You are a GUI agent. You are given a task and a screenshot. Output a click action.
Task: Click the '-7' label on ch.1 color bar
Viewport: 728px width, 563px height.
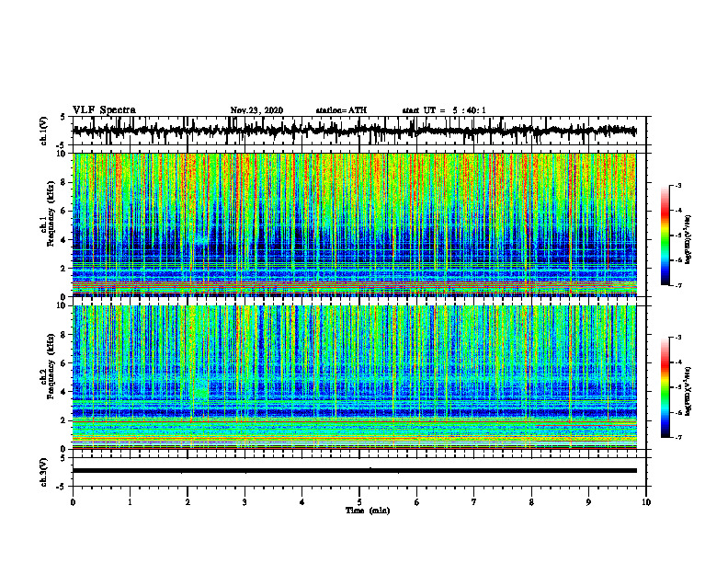pyautogui.click(x=678, y=285)
